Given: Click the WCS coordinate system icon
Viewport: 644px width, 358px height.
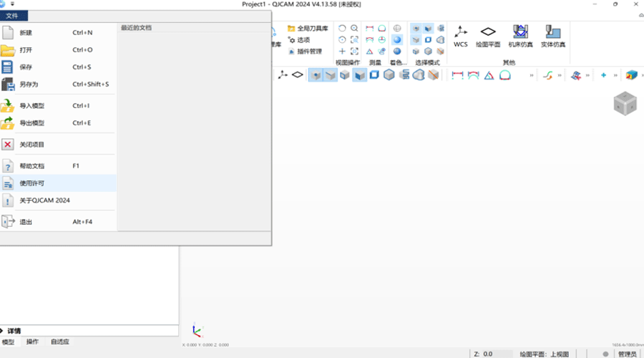Looking at the screenshot, I should 460,34.
